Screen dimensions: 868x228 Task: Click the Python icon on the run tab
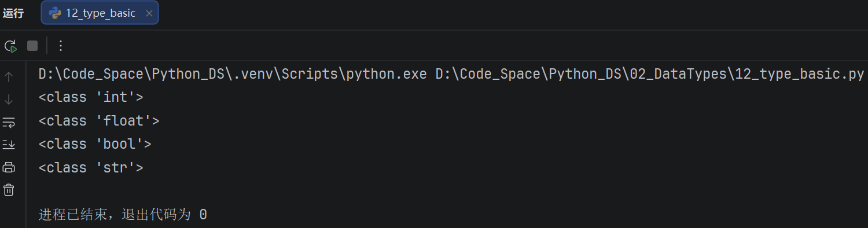tap(55, 13)
